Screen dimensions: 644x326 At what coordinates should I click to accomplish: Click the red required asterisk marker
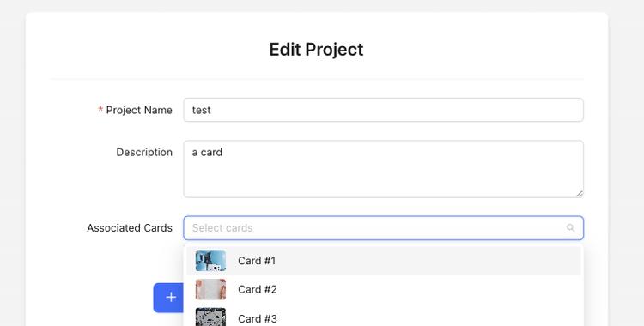[100, 110]
